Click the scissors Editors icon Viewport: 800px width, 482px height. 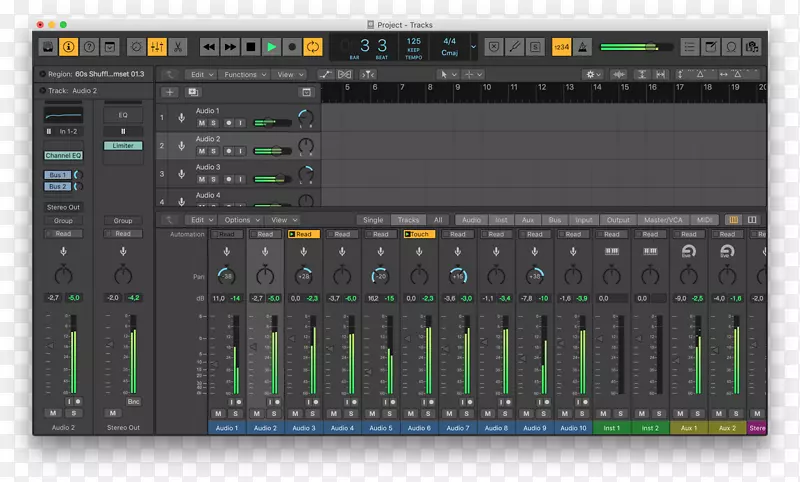coord(178,46)
